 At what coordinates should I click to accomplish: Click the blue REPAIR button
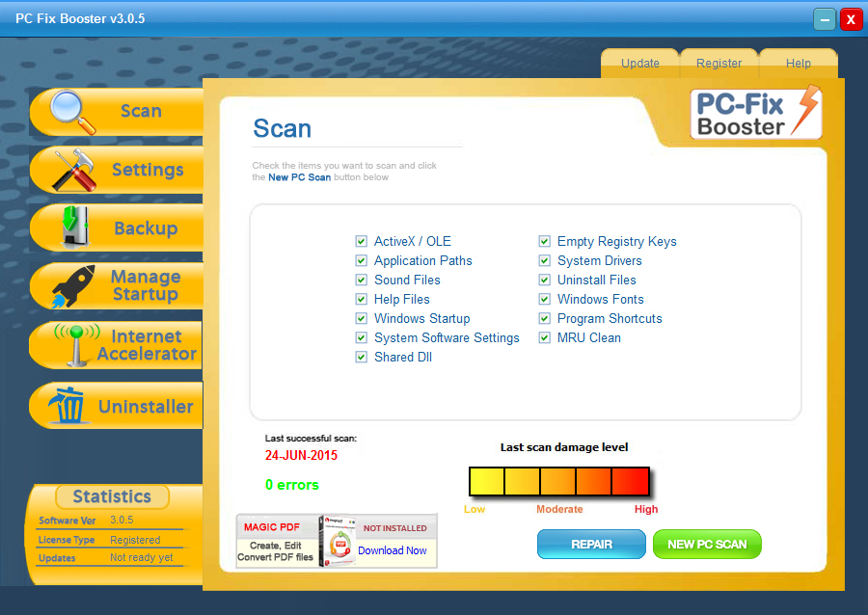tap(591, 545)
